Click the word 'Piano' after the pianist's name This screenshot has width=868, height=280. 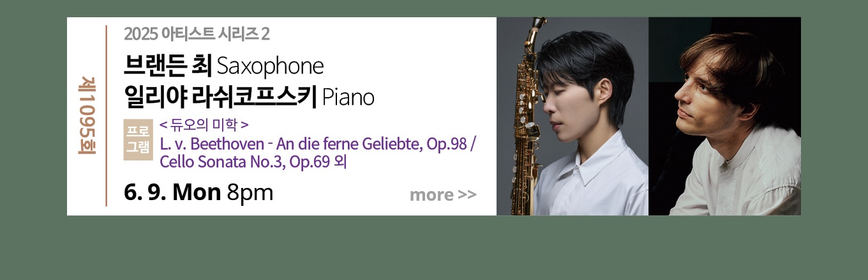tap(348, 98)
